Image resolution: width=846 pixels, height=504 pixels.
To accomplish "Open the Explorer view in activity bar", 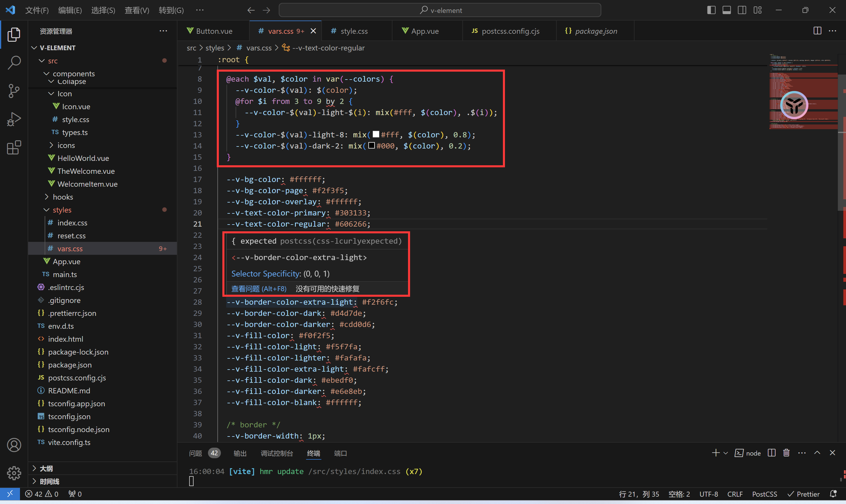I will 14,34.
